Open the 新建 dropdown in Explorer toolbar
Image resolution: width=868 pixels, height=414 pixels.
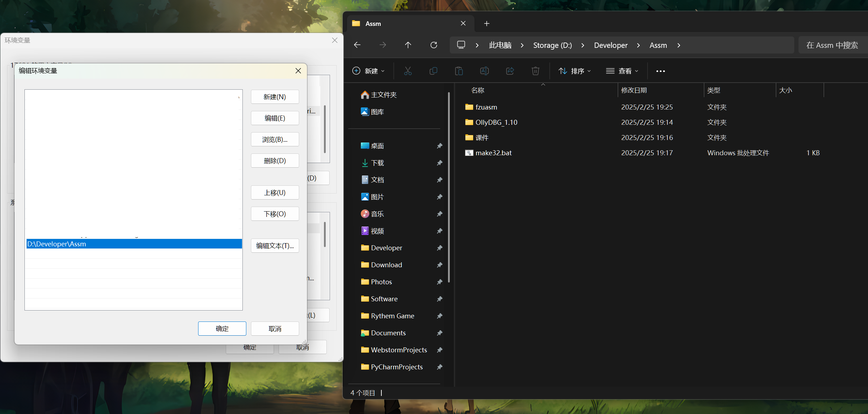pos(368,71)
